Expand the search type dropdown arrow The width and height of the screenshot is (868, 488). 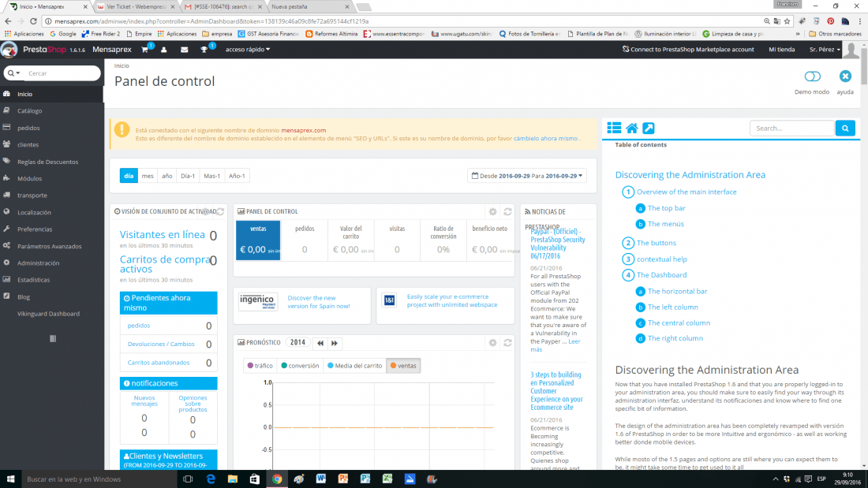point(14,73)
